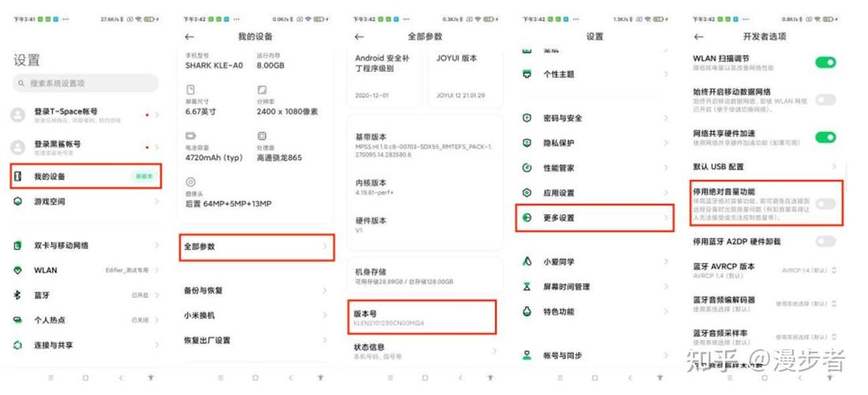Open 屏幕时间管理 hourglass icon
Screen dimensions: 868x395
(527, 287)
